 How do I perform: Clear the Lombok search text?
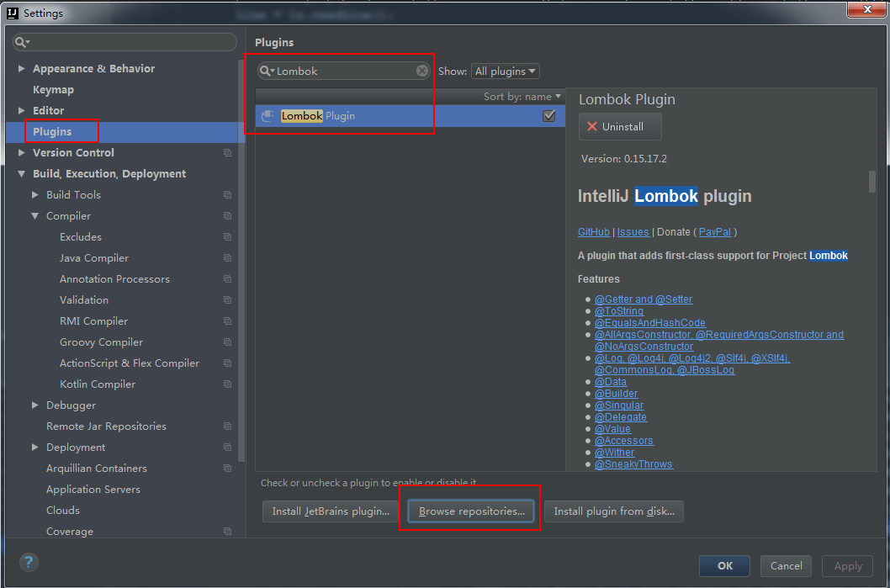click(422, 72)
